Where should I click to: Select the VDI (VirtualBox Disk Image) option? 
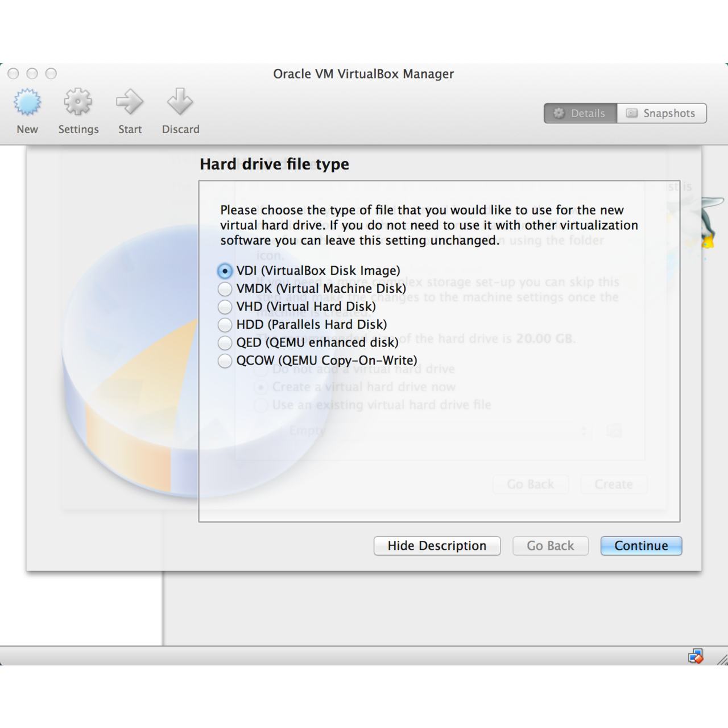(225, 271)
